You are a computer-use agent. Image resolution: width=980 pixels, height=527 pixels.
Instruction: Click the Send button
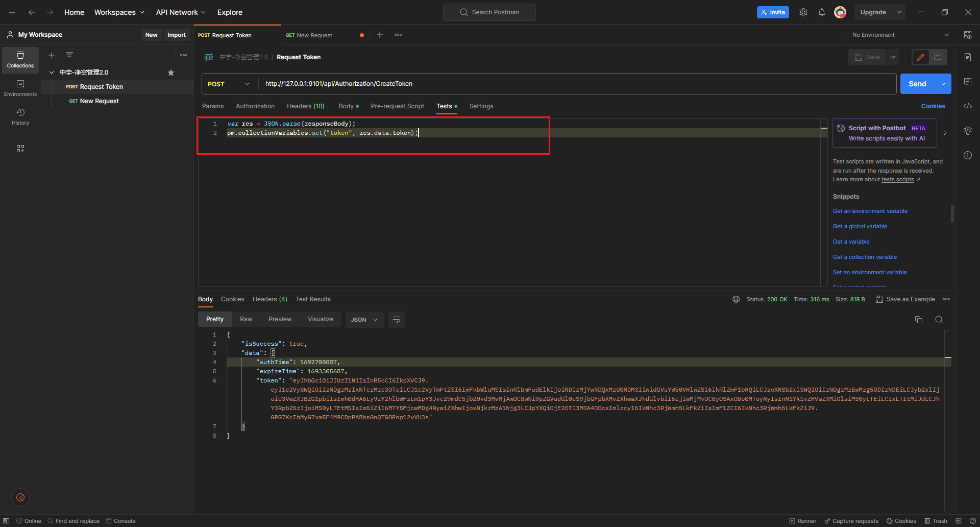pyautogui.click(x=917, y=84)
